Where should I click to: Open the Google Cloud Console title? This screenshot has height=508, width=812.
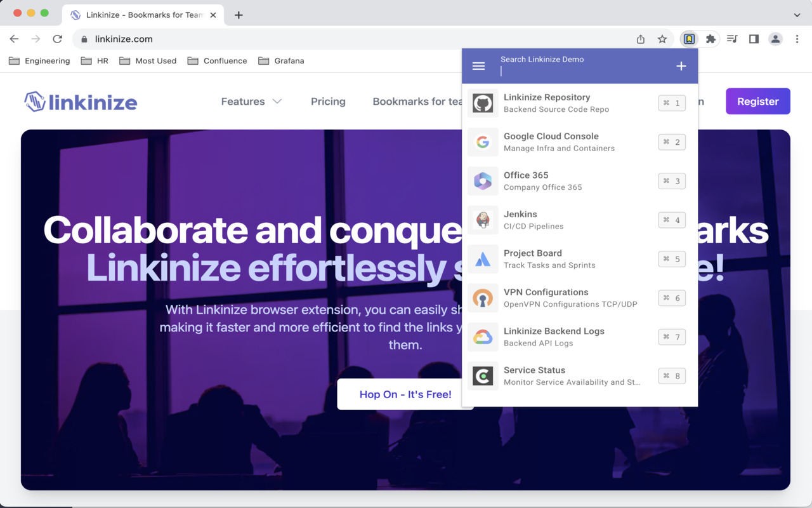551,136
